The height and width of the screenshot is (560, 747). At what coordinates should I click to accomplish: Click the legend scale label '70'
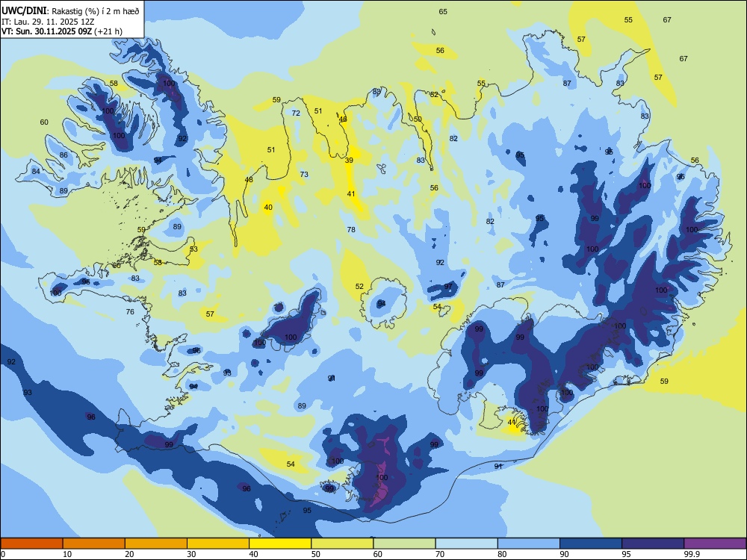(x=440, y=554)
